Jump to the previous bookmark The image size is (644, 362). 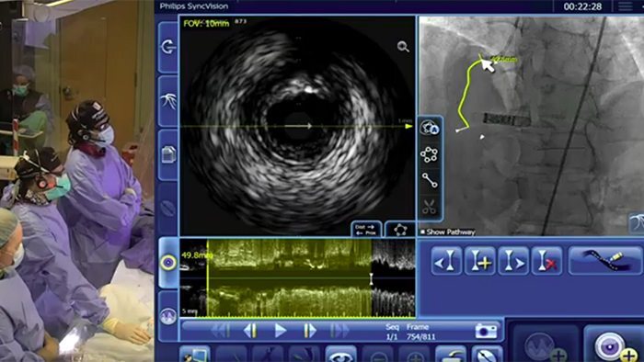tap(446, 261)
